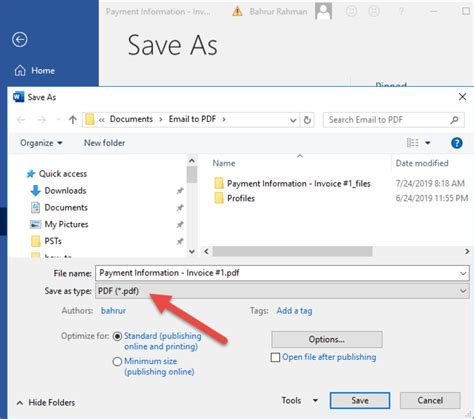
Task: Open PSTs folder in navigation pane
Action: point(46,241)
